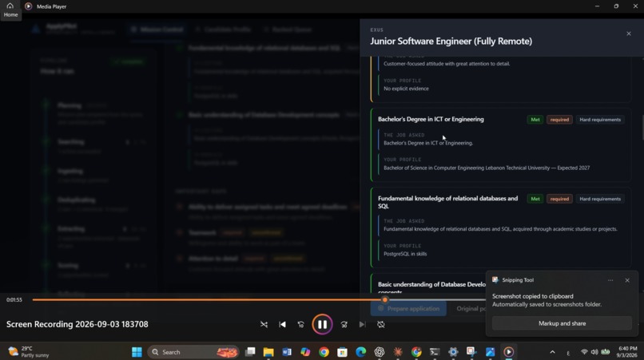Open ChatGPT from the taskbar
This screenshot has height=360, width=644.
(379, 352)
